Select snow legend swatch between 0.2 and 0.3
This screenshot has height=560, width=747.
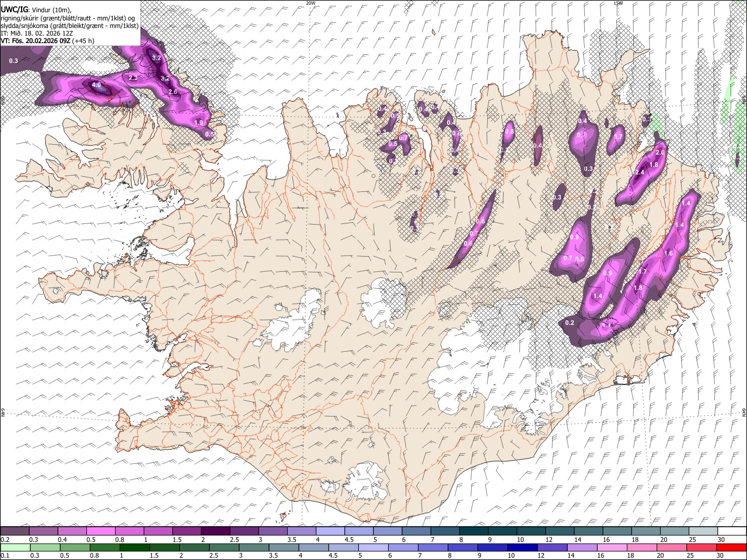(15, 531)
